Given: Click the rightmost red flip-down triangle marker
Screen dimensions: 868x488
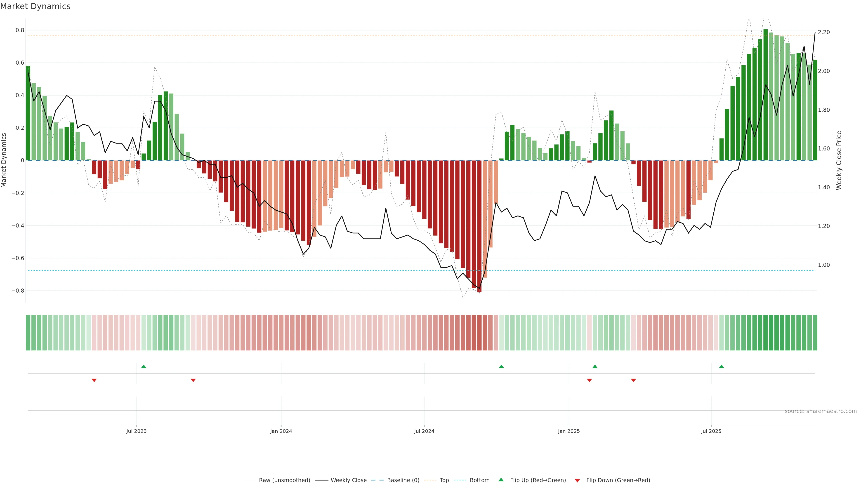Looking at the screenshot, I should (633, 380).
